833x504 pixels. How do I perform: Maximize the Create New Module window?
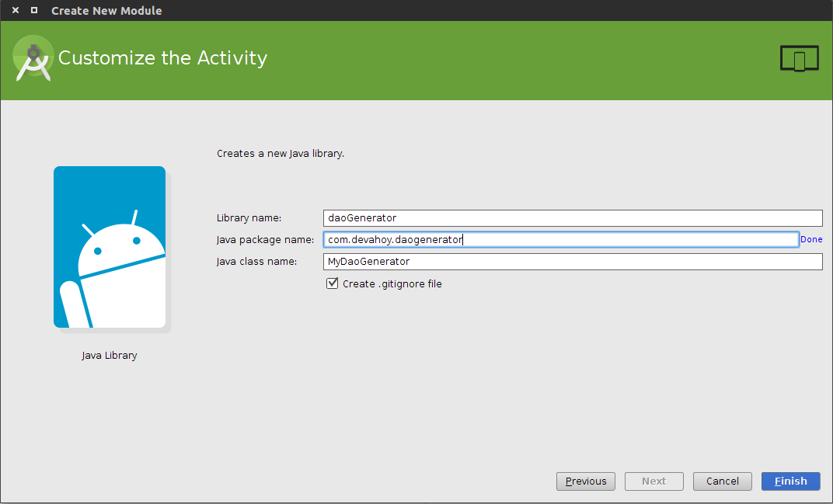click(34, 10)
